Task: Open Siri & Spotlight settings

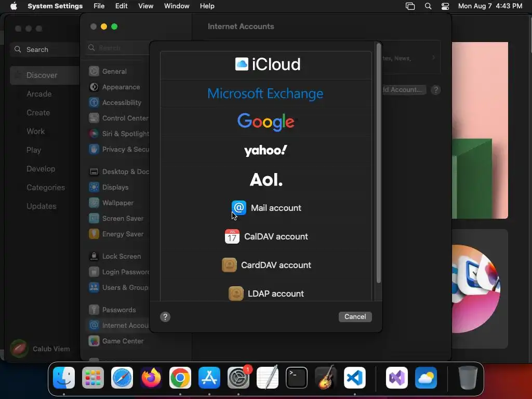Action: coord(118,134)
